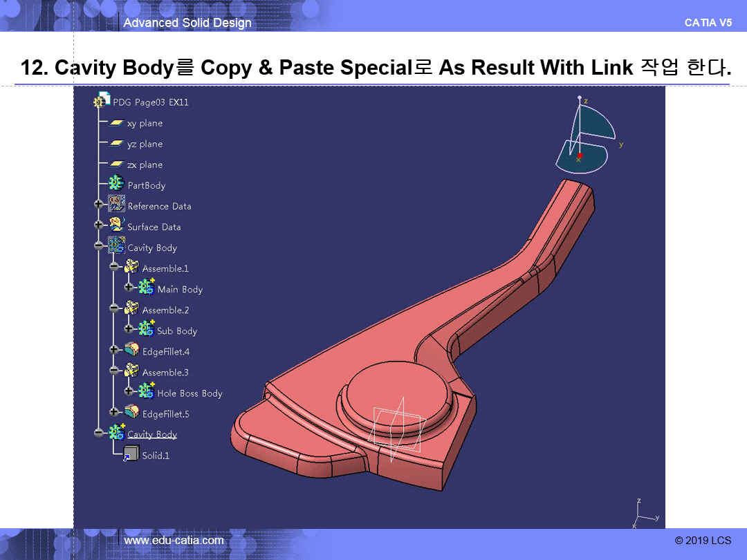Click the PartBody gear icon
Image resolution: width=747 pixels, height=560 pixels.
tap(116, 185)
